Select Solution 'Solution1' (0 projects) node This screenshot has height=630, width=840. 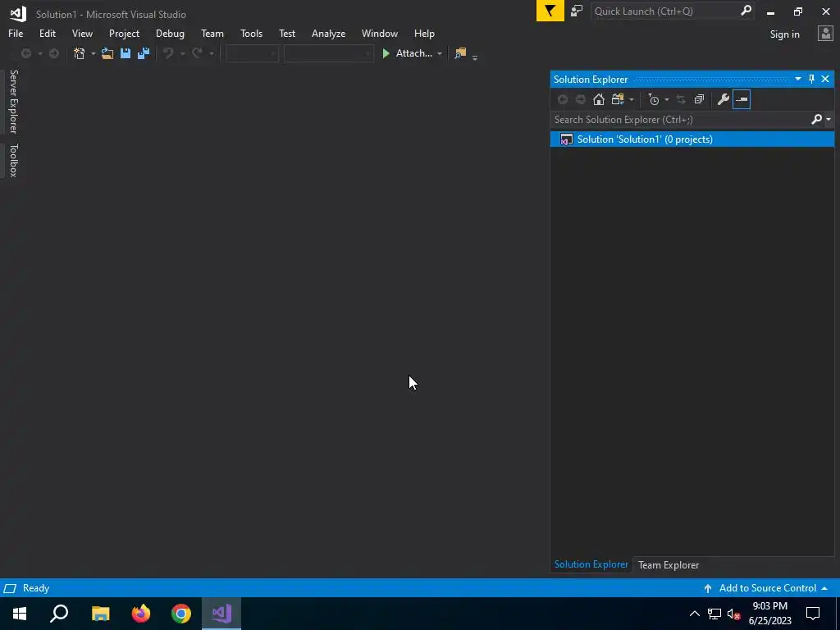pos(692,139)
